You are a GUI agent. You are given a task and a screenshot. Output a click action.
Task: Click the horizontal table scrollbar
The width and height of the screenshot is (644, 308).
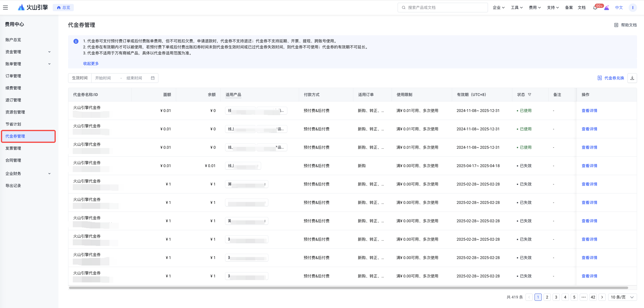tap(349, 288)
